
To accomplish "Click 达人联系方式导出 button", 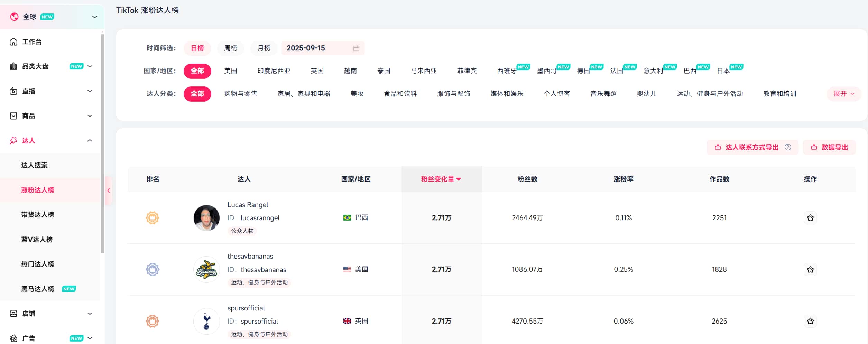I will click(747, 147).
